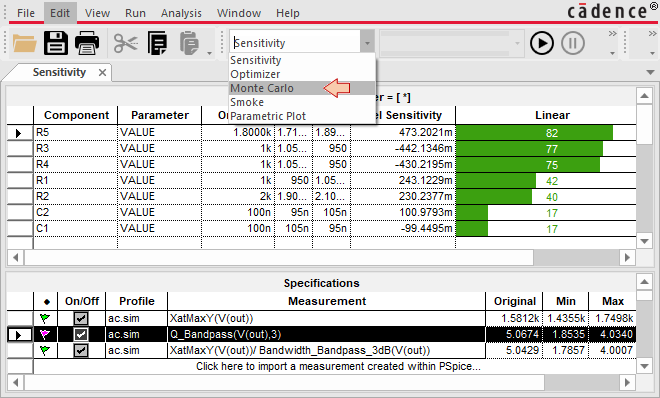The width and height of the screenshot is (660, 398).
Task: Open the Window menu
Action: pyautogui.click(x=239, y=13)
